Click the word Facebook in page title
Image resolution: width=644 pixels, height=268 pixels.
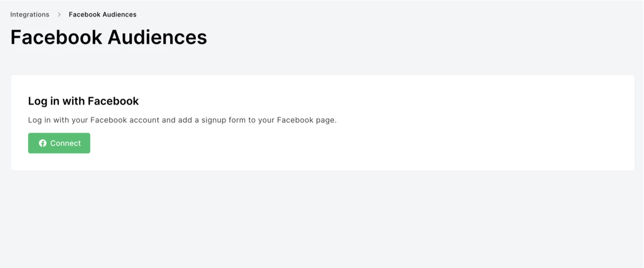click(56, 37)
